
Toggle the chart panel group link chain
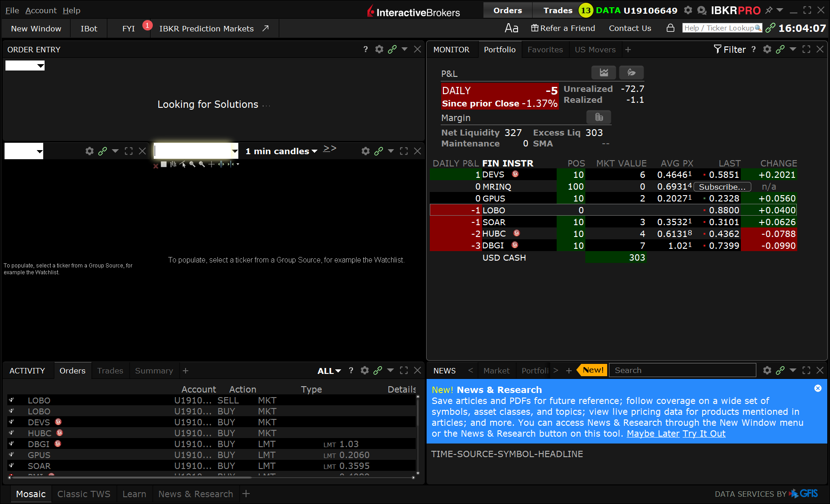[378, 151]
